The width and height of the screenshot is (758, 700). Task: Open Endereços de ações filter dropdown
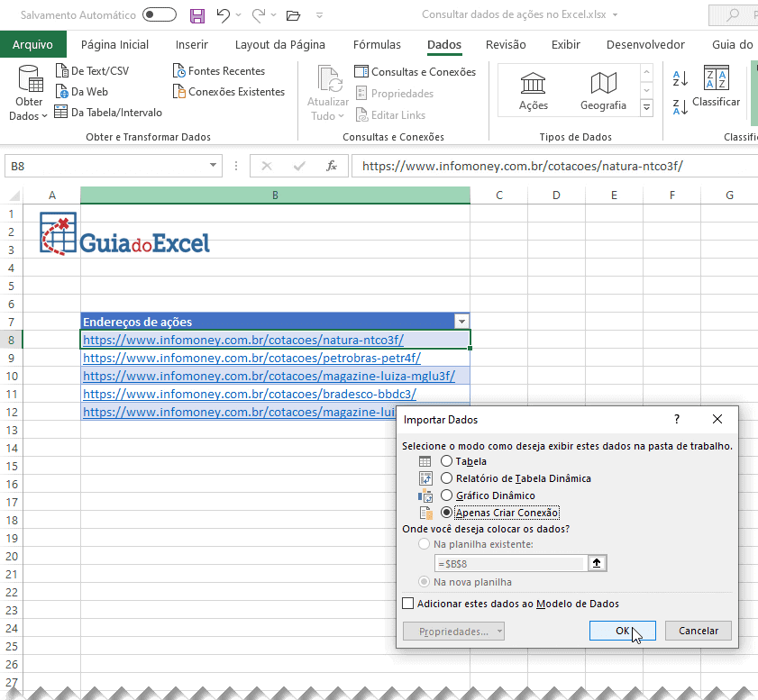[461, 322]
